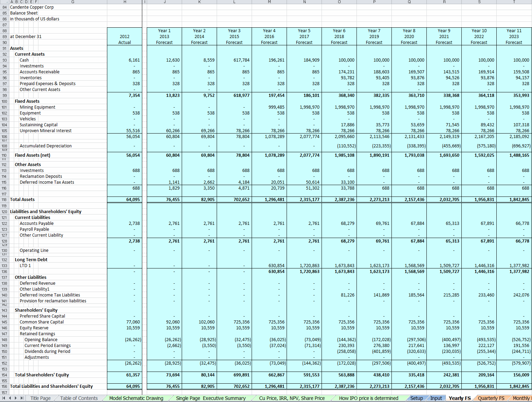Switch to the Input sheet tab

point(436,398)
